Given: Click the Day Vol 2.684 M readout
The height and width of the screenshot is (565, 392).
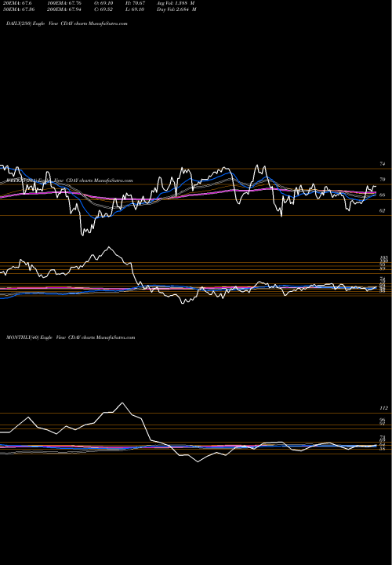Looking at the screenshot, I should (176, 9).
